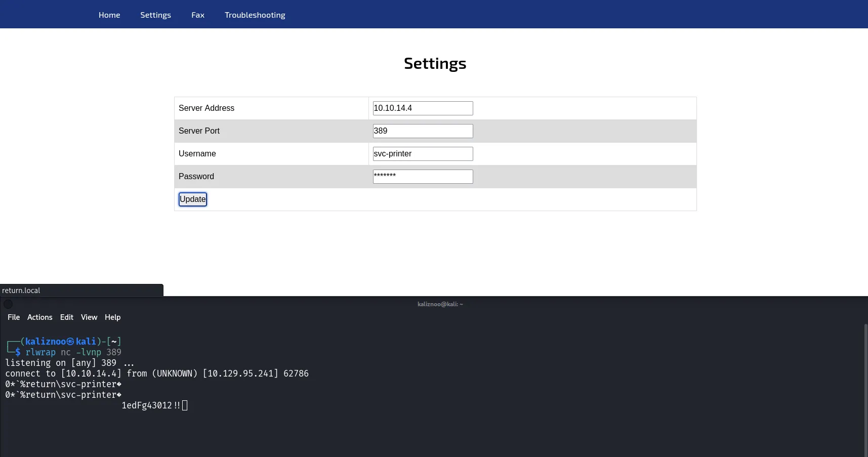868x457 pixels.
Task: Click the Update button
Action: point(193,199)
